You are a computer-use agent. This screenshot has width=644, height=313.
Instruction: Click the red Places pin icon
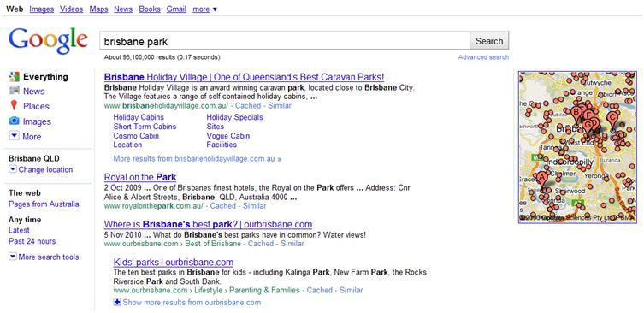click(14, 105)
